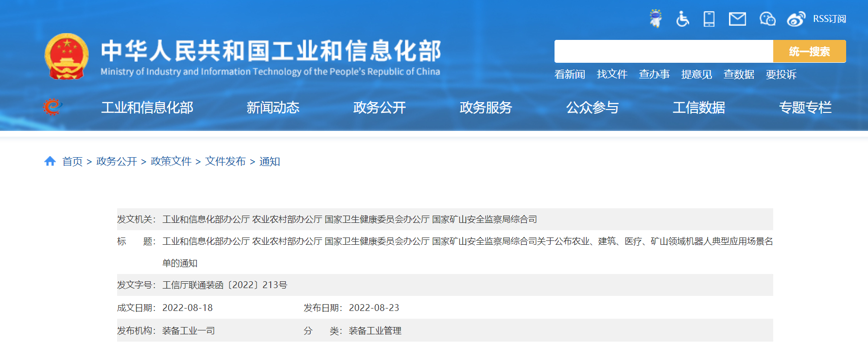The height and width of the screenshot is (364, 868).
Task: Click the document title text after 标题
Action: tap(468, 252)
